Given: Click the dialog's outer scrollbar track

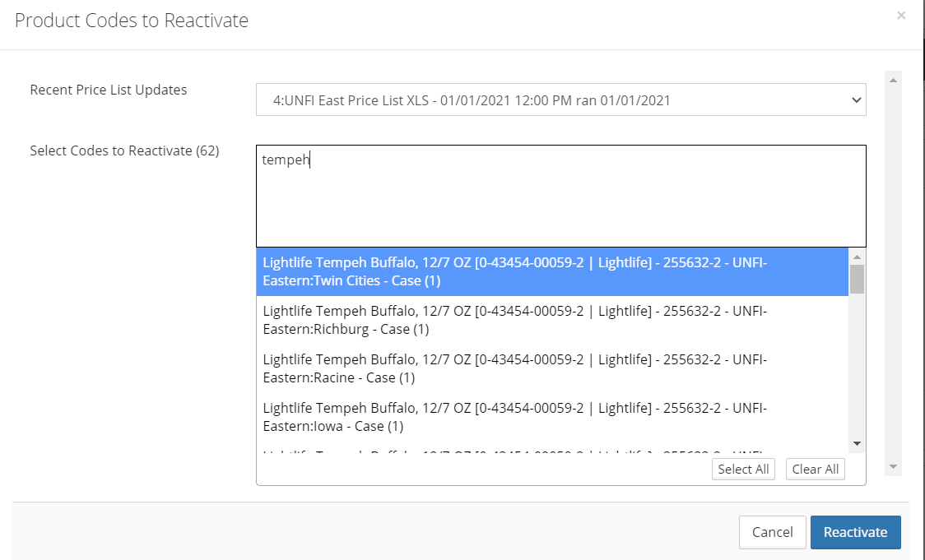Looking at the screenshot, I should [x=894, y=271].
